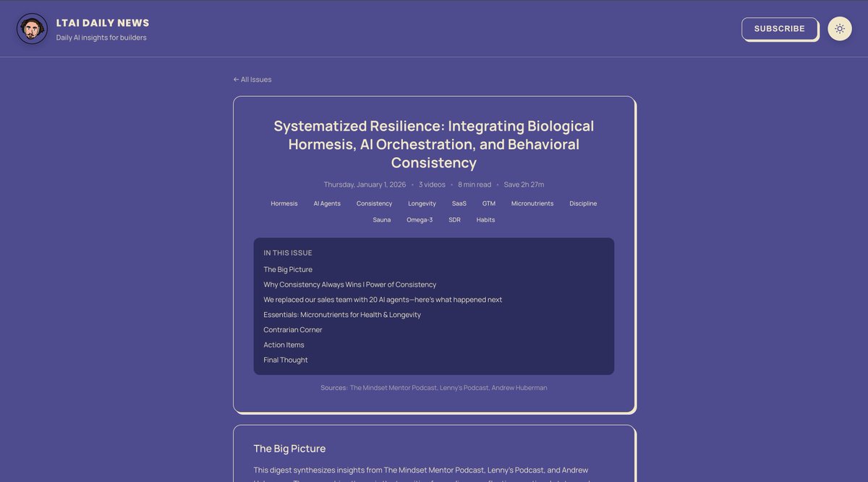Screen dimensions: 868x482
Task: Select the AI Agents tag
Action: 327,203
